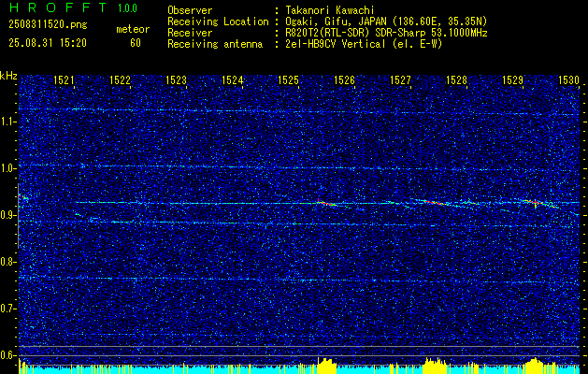588x374 pixels.
Task: Click antenna text 2el-HB9CV Vertical
Action: point(336,44)
